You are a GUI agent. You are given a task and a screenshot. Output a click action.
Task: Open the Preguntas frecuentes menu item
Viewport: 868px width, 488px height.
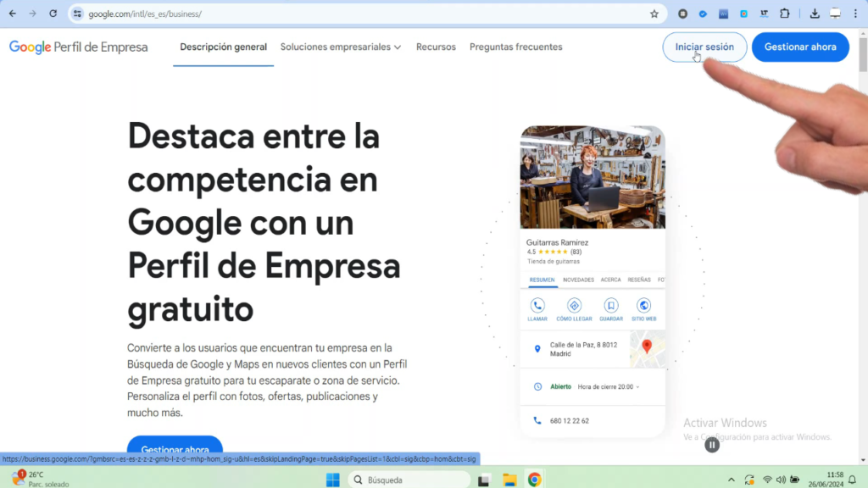pos(515,47)
